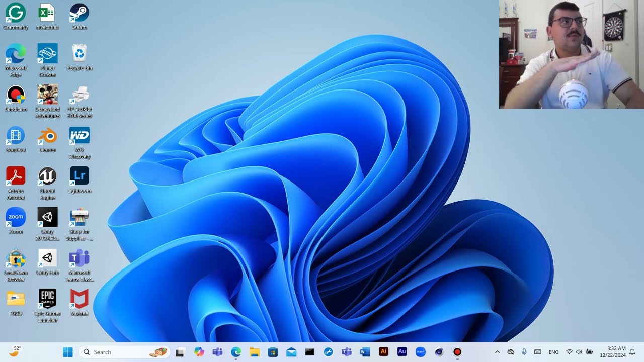
Task: Select the Grammarly desktop shortcut
Action: pyautogui.click(x=16, y=17)
